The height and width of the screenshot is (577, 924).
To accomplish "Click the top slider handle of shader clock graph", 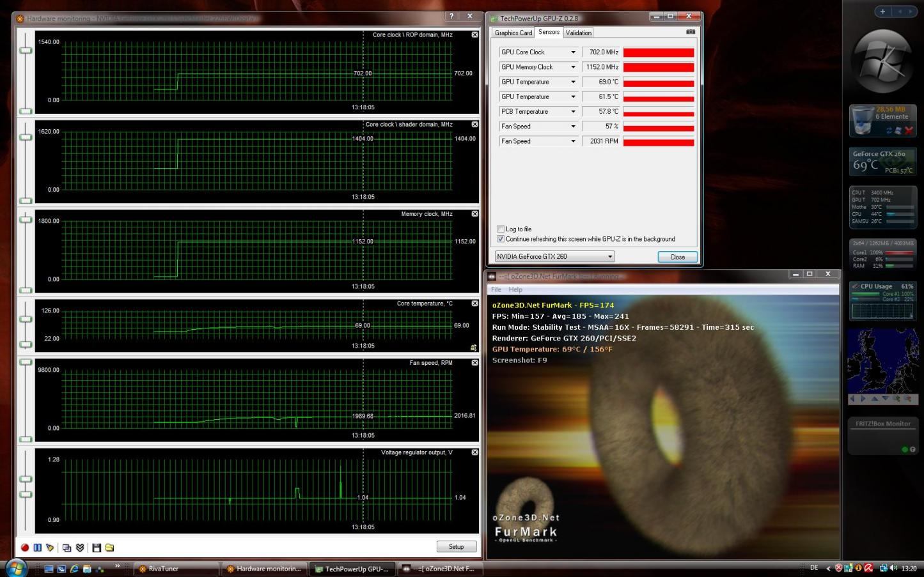I will coord(26,137).
